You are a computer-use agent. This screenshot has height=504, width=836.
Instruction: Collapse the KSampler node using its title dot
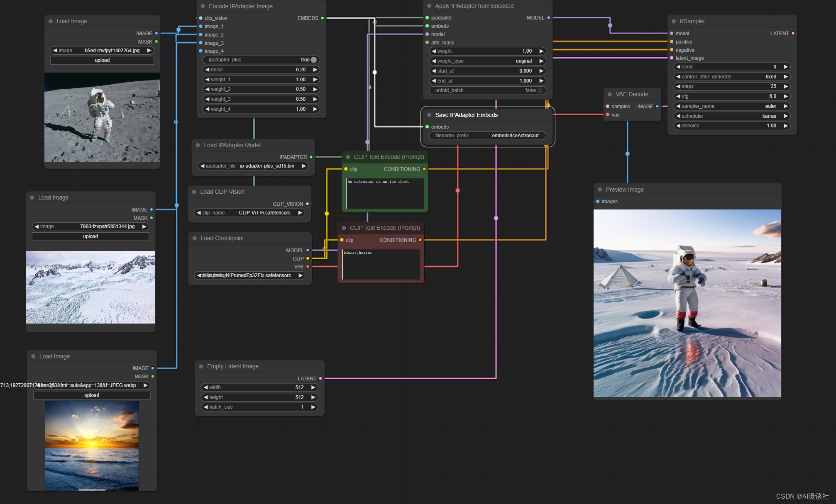point(673,21)
